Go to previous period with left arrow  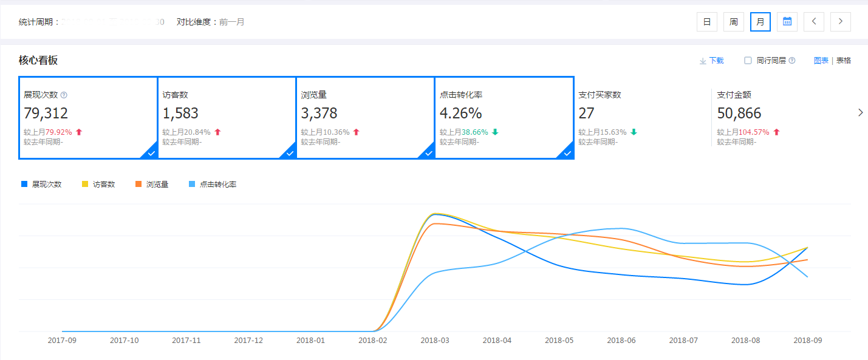pos(813,21)
